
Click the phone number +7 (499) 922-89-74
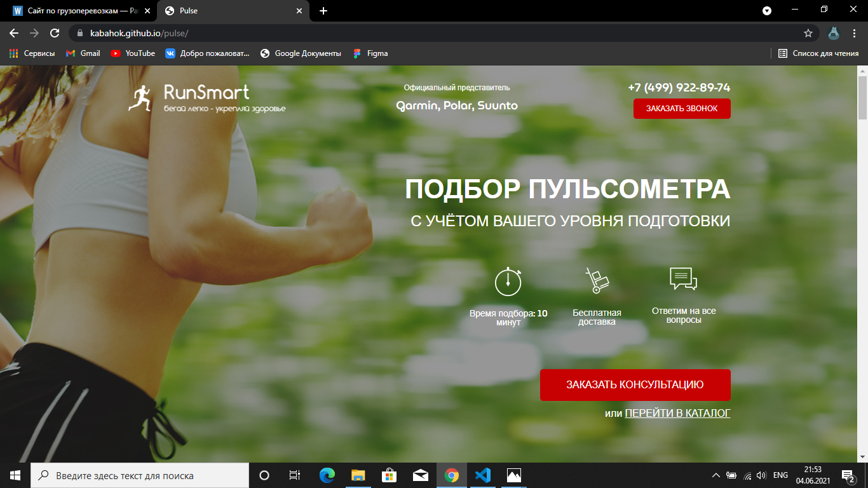pyautogui.click(x=679, y=88)
